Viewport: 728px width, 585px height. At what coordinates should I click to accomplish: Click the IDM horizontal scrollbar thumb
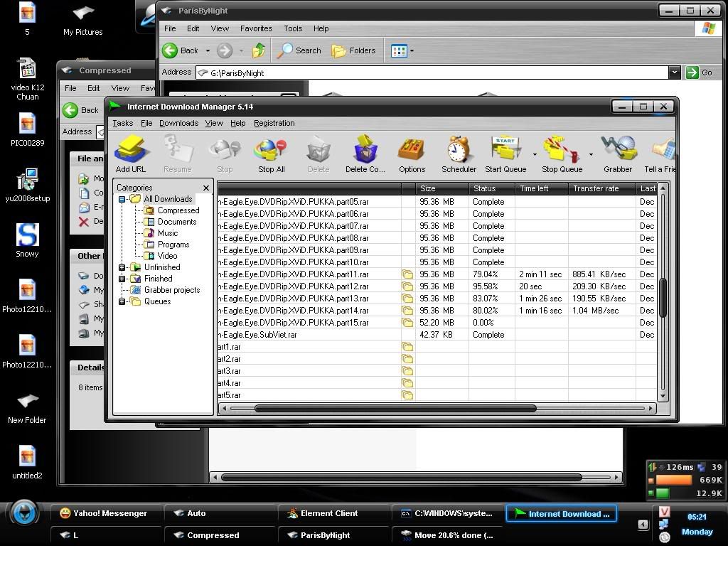point(395,409)
